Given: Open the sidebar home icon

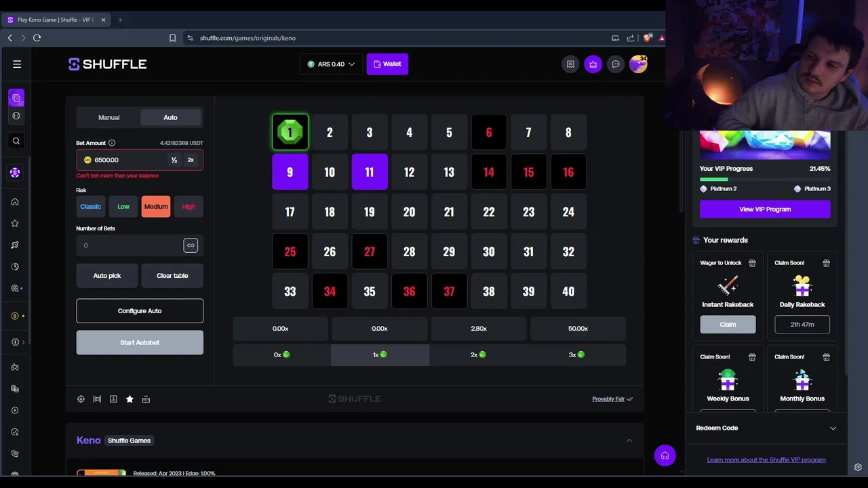Looking at the screenshot, I should click(15, 201).
